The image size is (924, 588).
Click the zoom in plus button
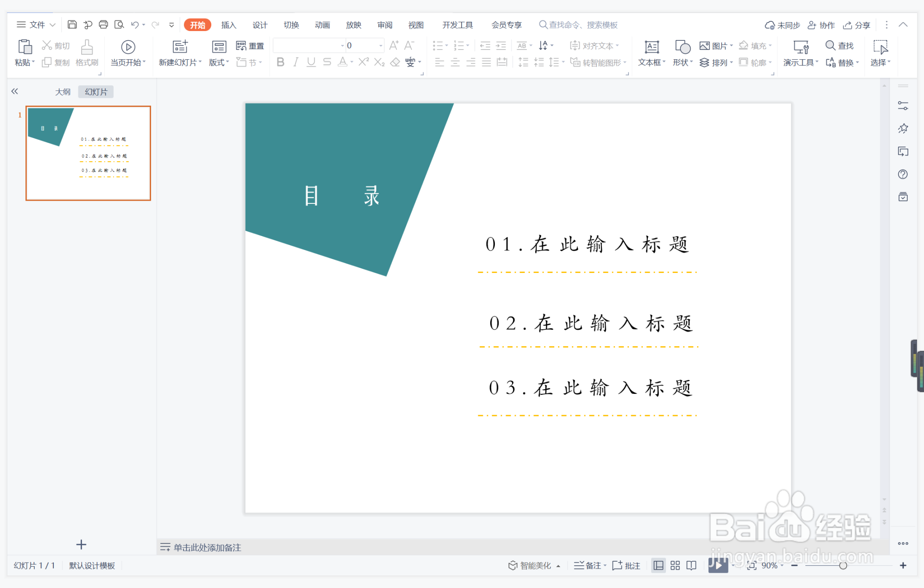903,565
